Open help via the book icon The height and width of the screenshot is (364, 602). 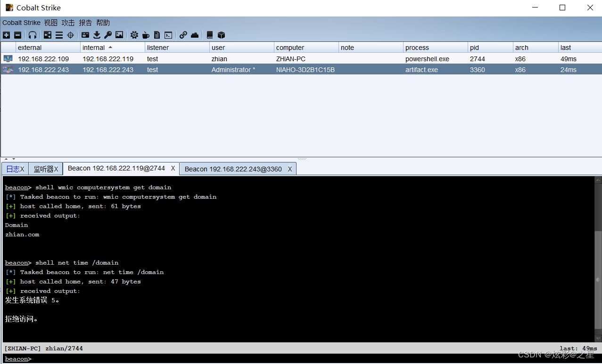[x=210, y=35]
